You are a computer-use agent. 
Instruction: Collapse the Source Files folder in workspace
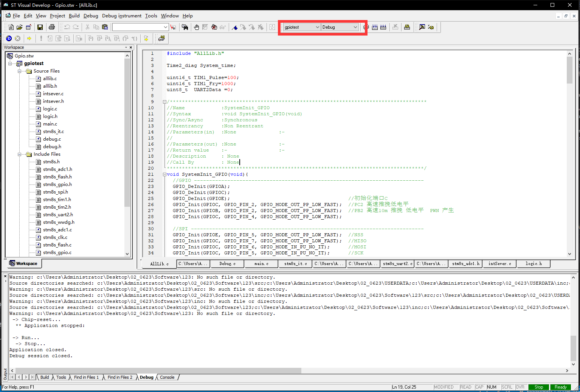tap(20, 71)
